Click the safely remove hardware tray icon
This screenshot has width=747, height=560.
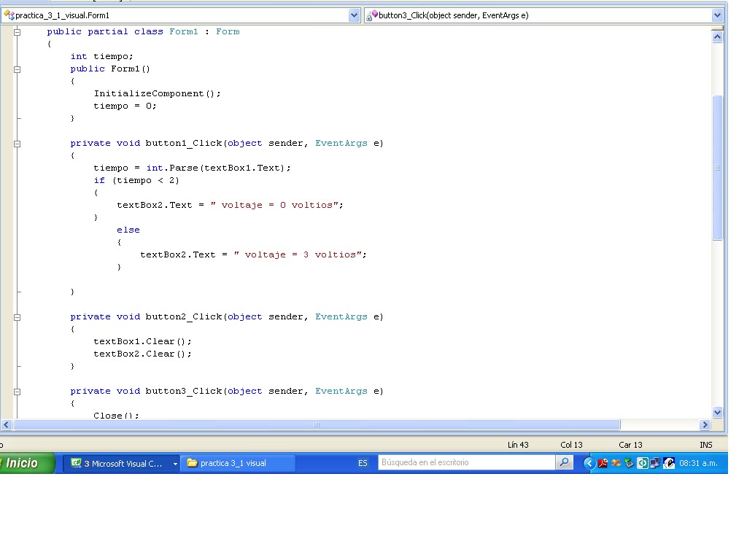tap(629, 463)
